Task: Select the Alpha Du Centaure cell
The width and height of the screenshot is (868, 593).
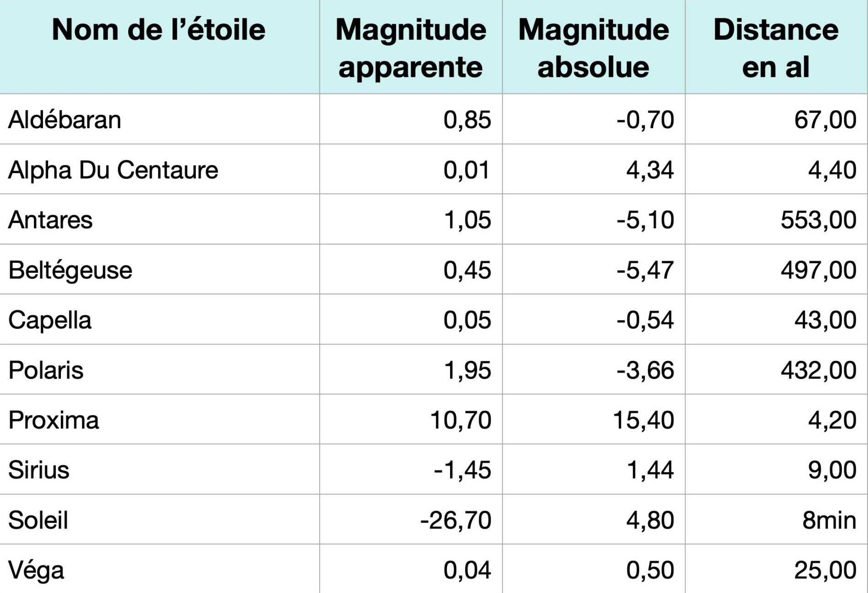Action: point(113,170)
